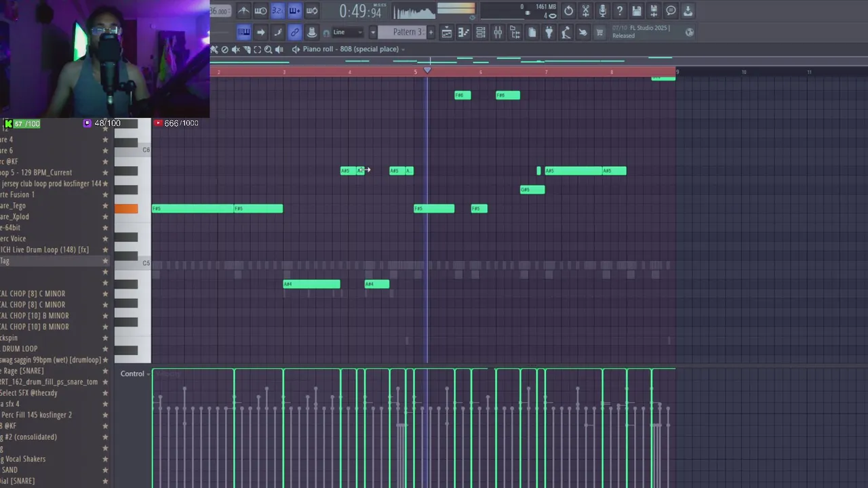Toggle the link channels icon
The height and width of the screenshot is (488, 868).
[x=294, y=32]
